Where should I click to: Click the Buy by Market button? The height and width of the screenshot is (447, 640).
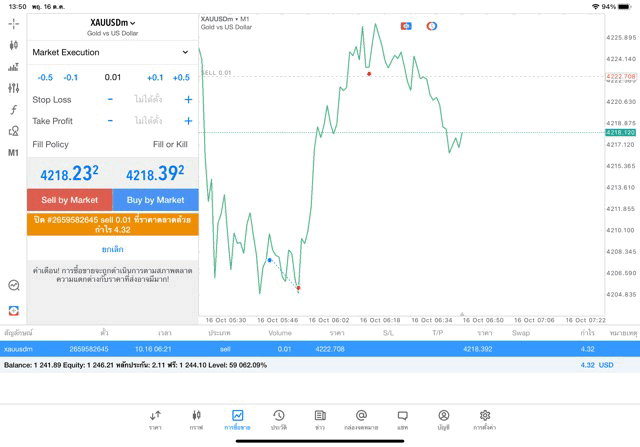[156, 200]
